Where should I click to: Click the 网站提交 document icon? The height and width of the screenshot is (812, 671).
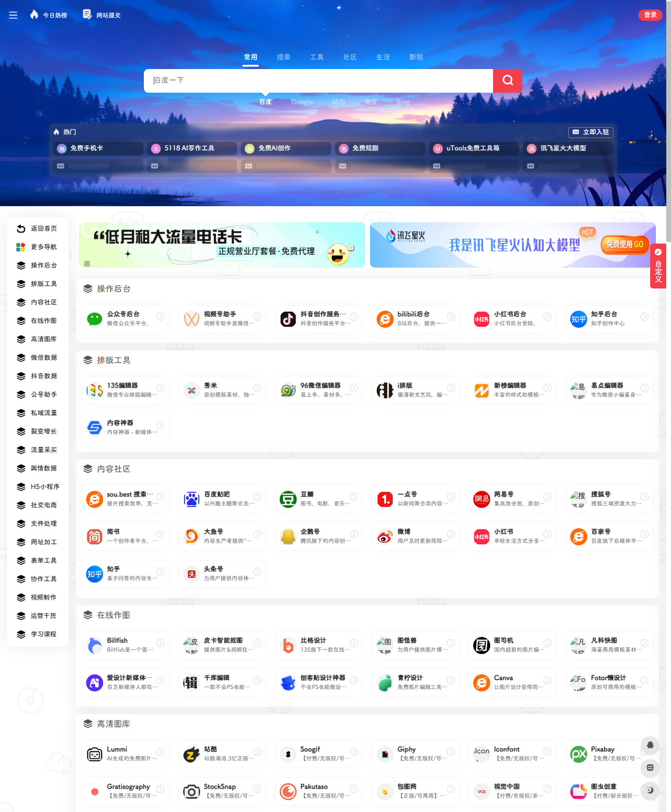pyautogui.click(x=87, y=15)
